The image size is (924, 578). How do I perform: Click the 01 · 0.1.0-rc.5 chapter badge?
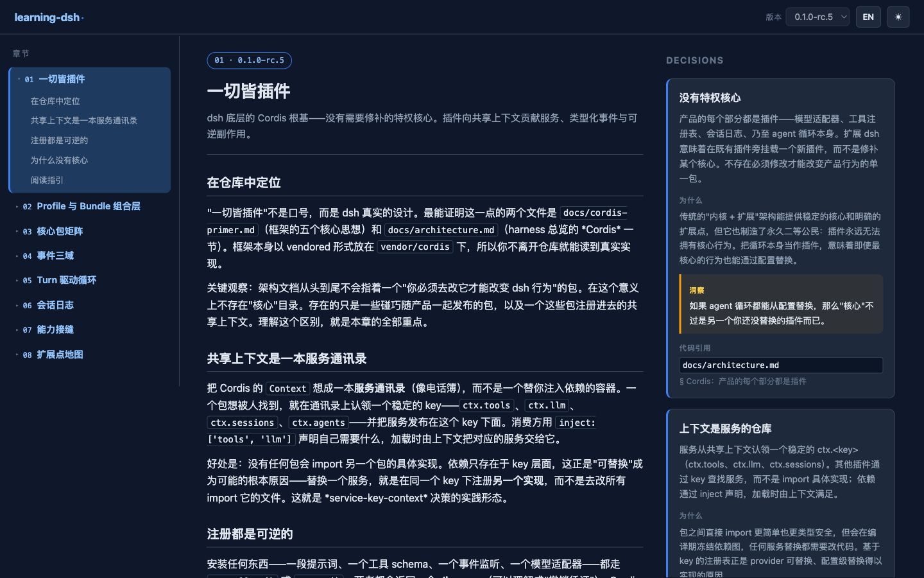tap(249, 60)
